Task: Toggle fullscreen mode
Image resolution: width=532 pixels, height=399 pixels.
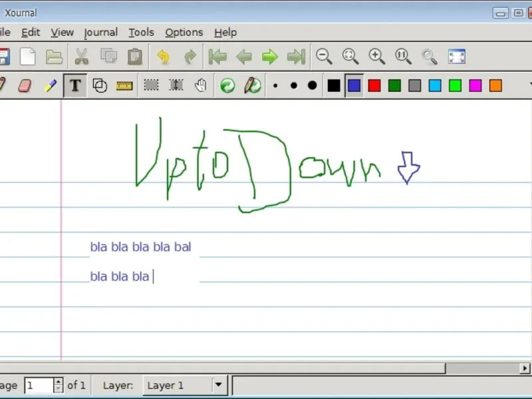Action: [457, 57]
